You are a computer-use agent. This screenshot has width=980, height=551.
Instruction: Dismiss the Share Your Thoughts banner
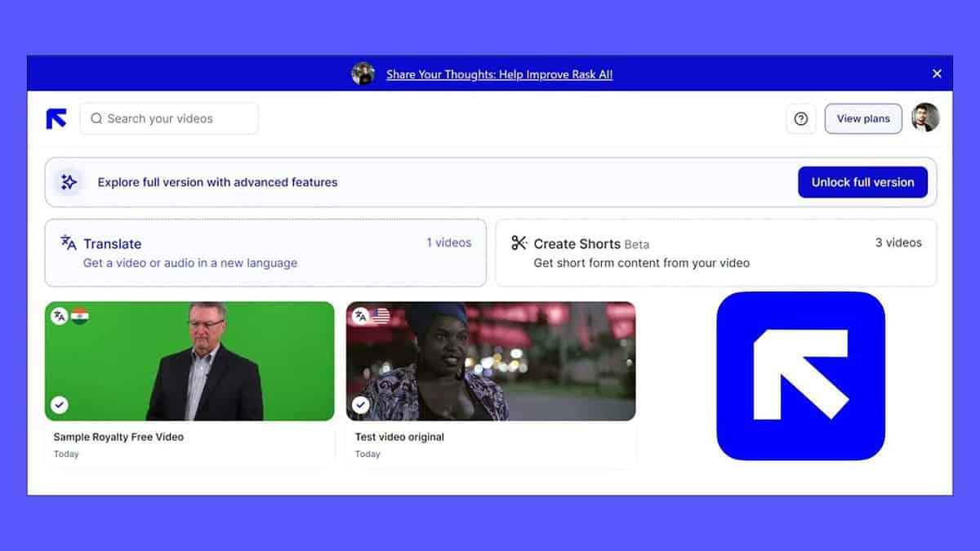click(937, 73)
